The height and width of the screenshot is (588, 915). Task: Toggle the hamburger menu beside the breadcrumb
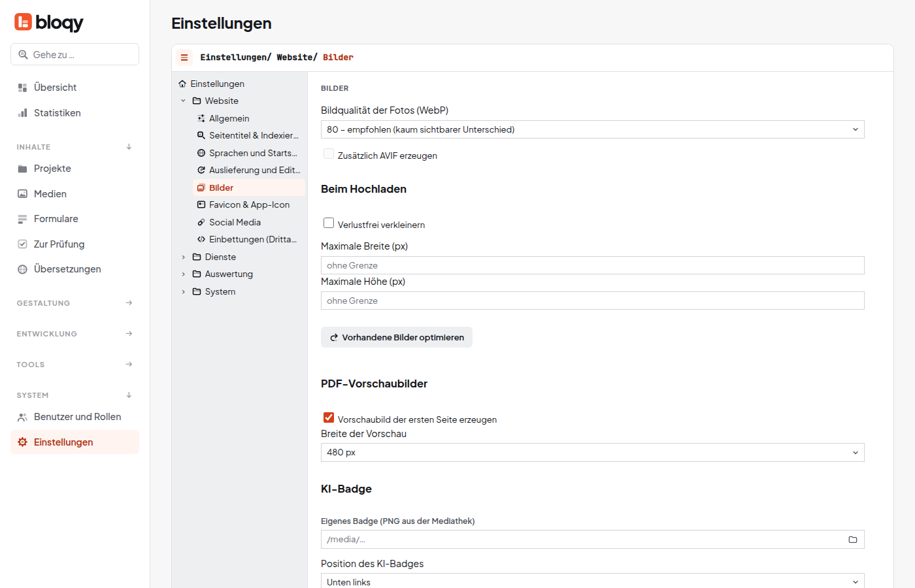tap(184, 57)
